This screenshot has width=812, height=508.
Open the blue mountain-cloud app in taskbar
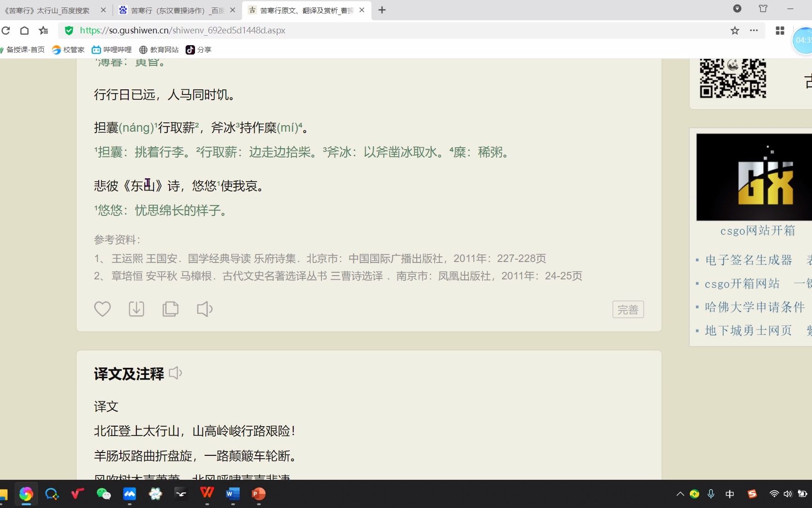(129, 494)
